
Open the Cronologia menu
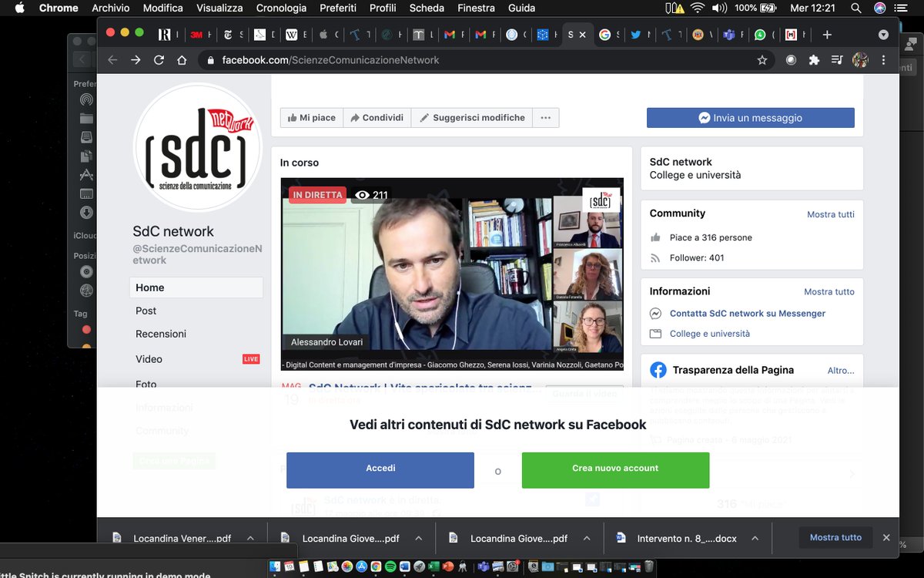tap(281, 8)
